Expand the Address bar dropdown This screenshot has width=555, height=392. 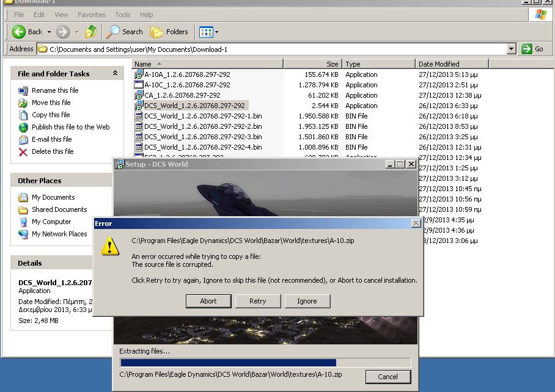511,49
